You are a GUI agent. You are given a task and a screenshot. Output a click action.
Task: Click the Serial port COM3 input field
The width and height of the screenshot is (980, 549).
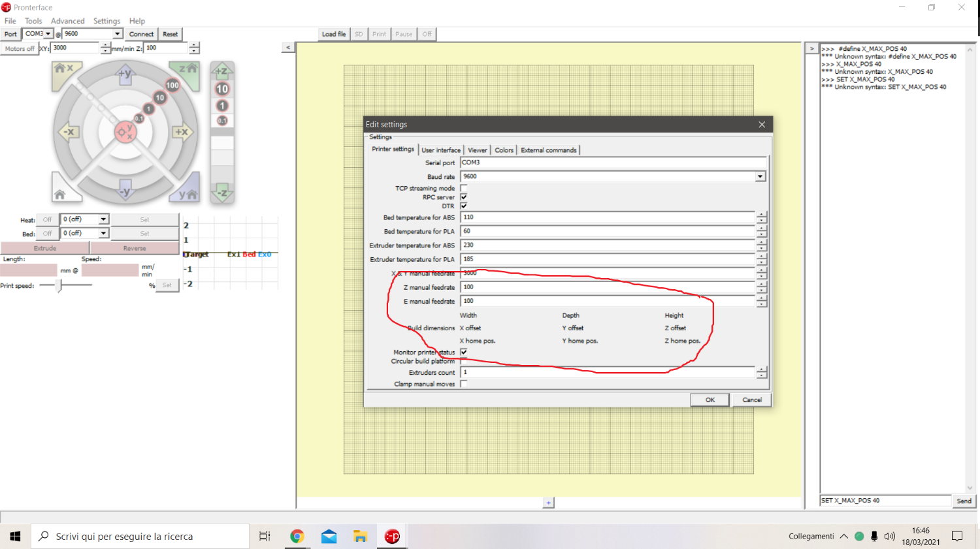tap(613, 163)
